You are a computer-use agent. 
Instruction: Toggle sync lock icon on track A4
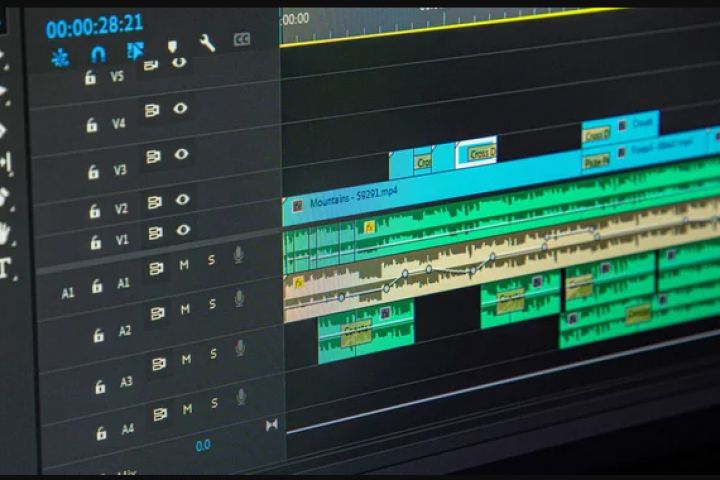[160, 415]
